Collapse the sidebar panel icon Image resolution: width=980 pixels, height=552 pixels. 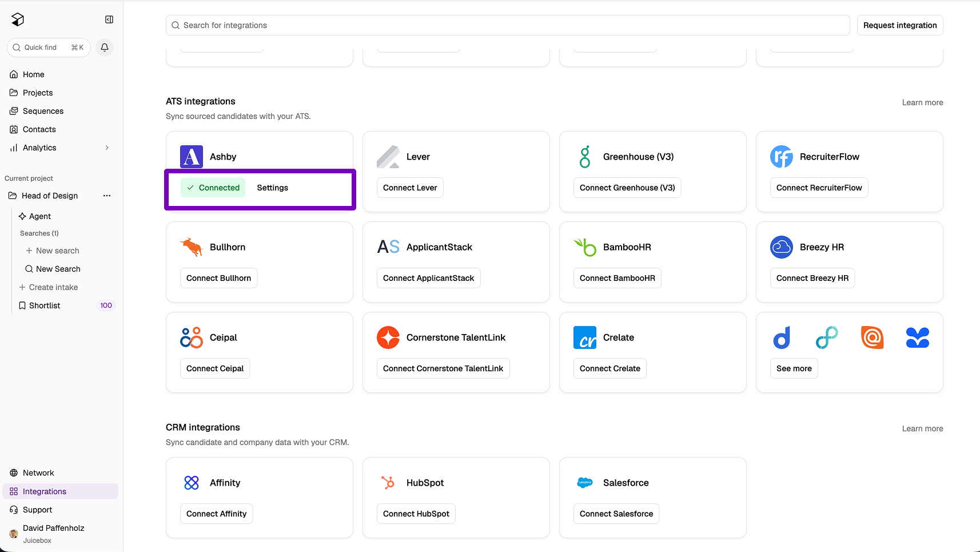click(x=109, y=19)
